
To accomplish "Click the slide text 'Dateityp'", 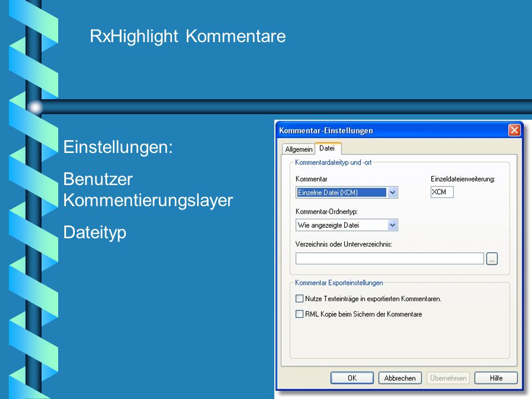I will pos(95,233).
